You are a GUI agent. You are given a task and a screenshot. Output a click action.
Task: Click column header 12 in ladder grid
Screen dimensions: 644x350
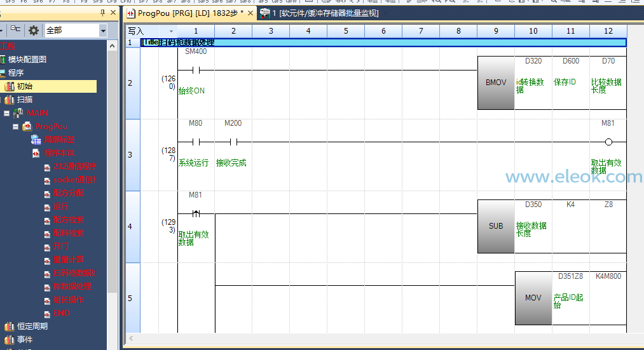tap(608, 31)
